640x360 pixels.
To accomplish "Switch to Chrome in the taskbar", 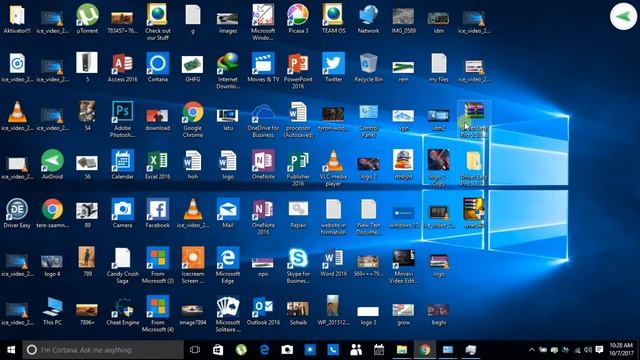I will coord(425,350).
